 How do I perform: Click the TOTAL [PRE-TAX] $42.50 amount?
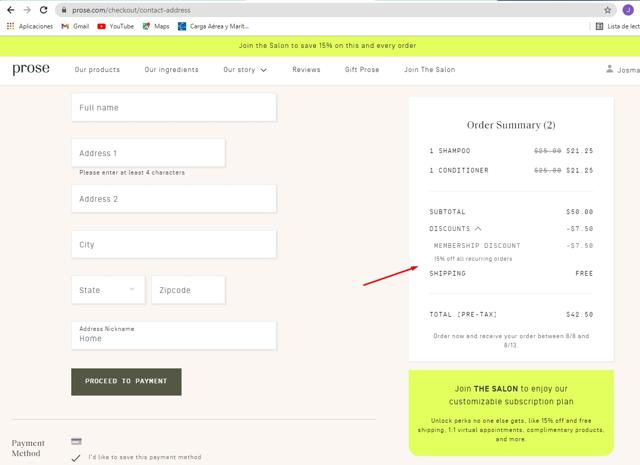[580, 314]
